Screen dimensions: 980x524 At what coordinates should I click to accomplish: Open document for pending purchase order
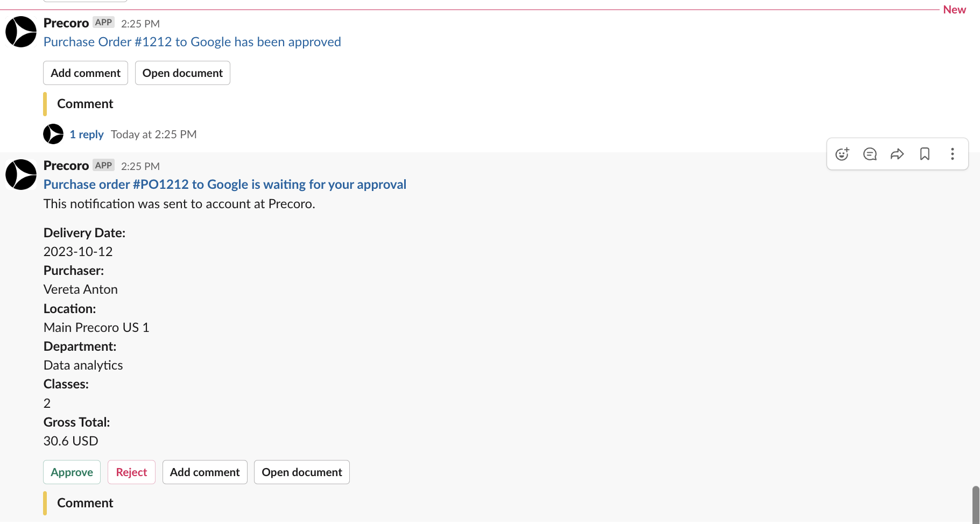[x=301, y=472]
